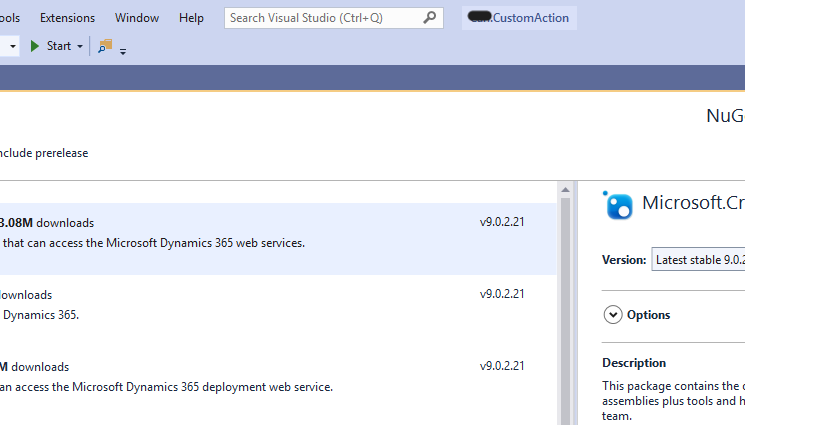Screen dimensions: 840x430
Task: Click the package list scrollbar up arrow
Action: pos(565,190)
